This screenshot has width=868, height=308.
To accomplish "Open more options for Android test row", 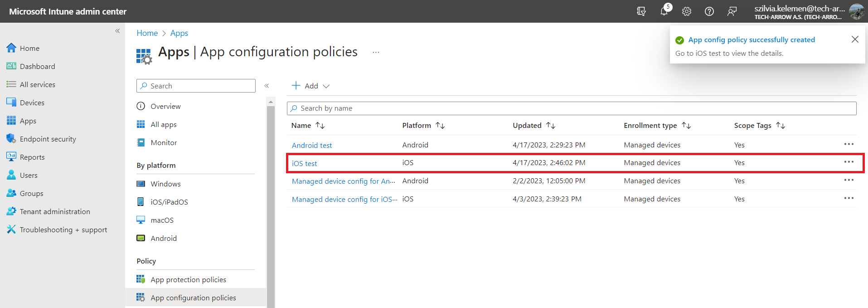I will point(849,144).
